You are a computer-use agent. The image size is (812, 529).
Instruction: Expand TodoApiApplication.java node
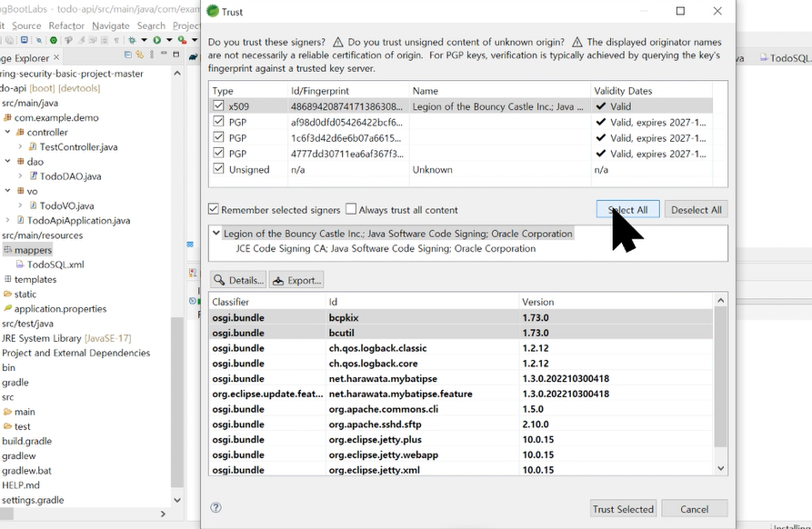[x=8, y=220]
